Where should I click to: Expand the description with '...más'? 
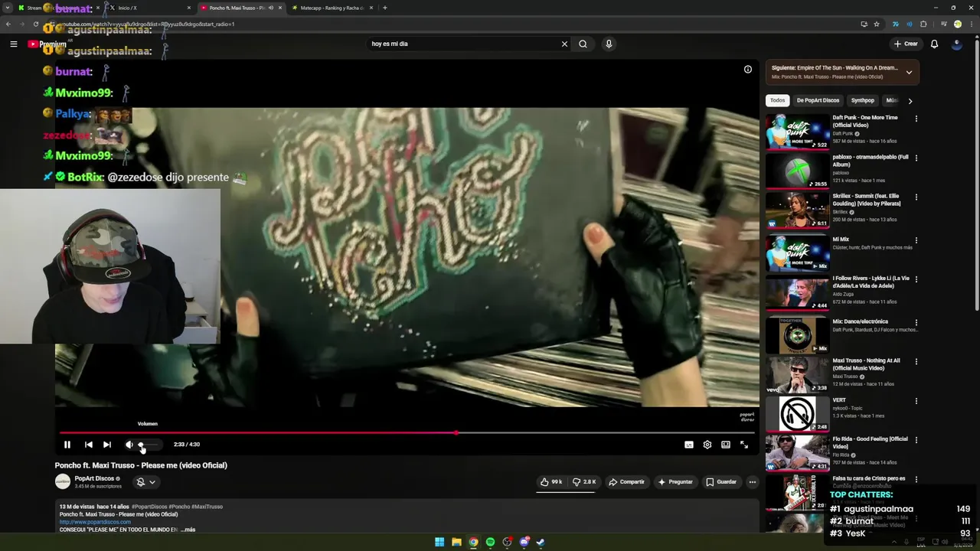[x=188, y=530]
